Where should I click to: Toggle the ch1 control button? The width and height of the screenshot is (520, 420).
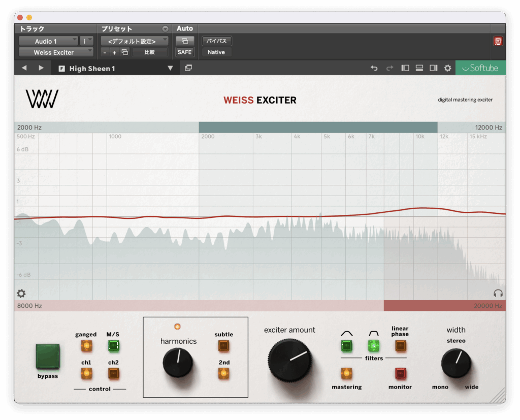pyautogui.click(x=86, y=374)
